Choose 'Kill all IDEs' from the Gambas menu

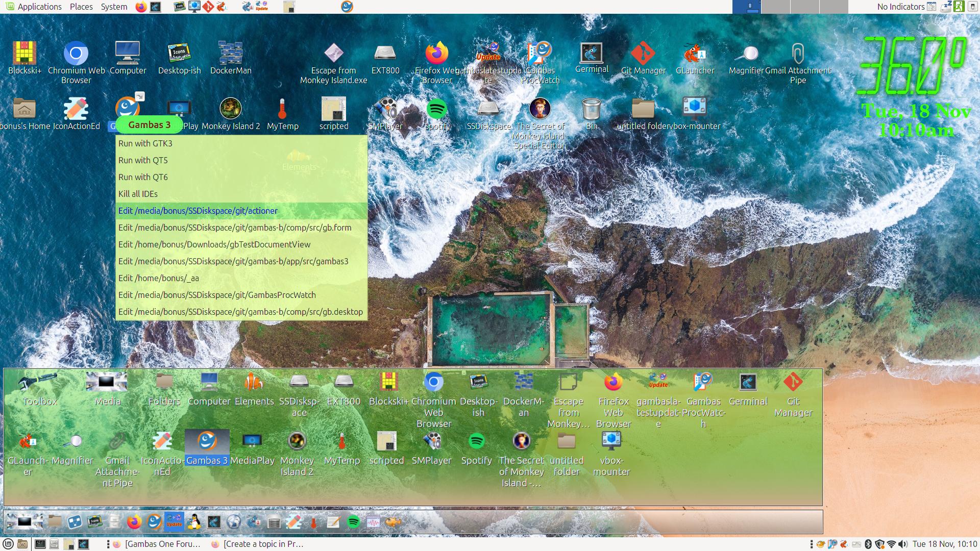pyautogui.click(x=138, y=194)
